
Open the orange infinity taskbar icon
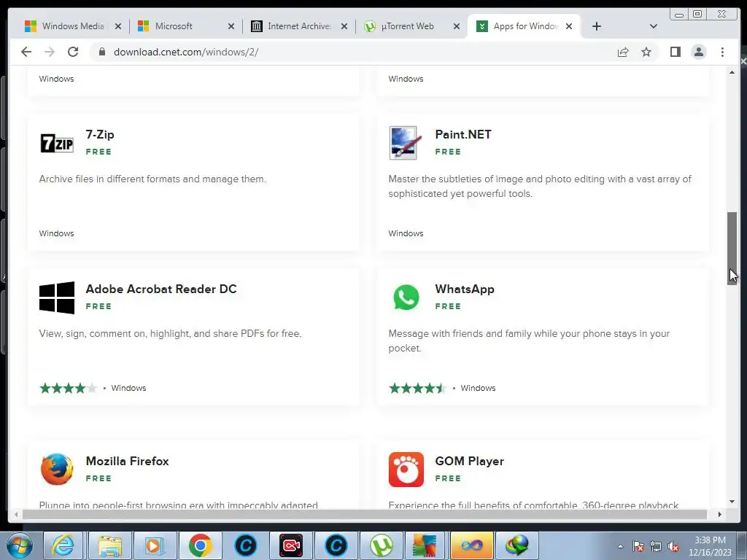click(472, 545)
